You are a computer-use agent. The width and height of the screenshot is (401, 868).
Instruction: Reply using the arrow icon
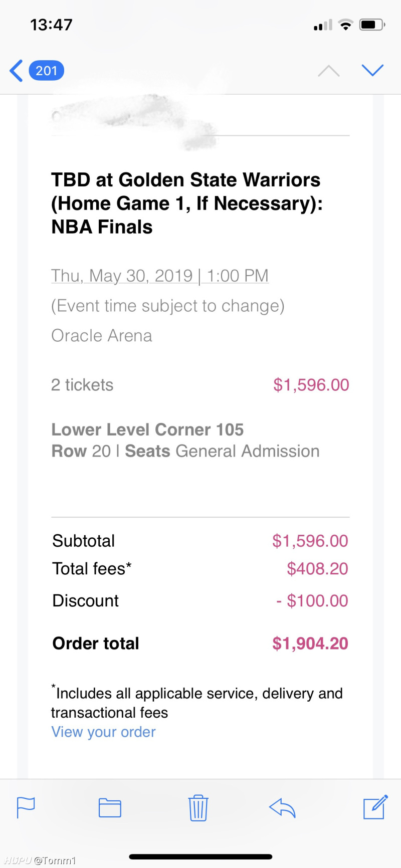[282, 808]
